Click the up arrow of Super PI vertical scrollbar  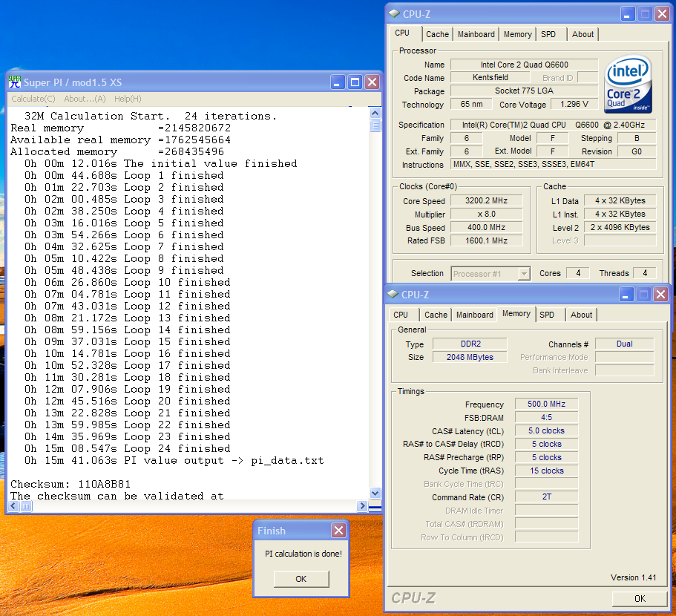pos(375,114)
